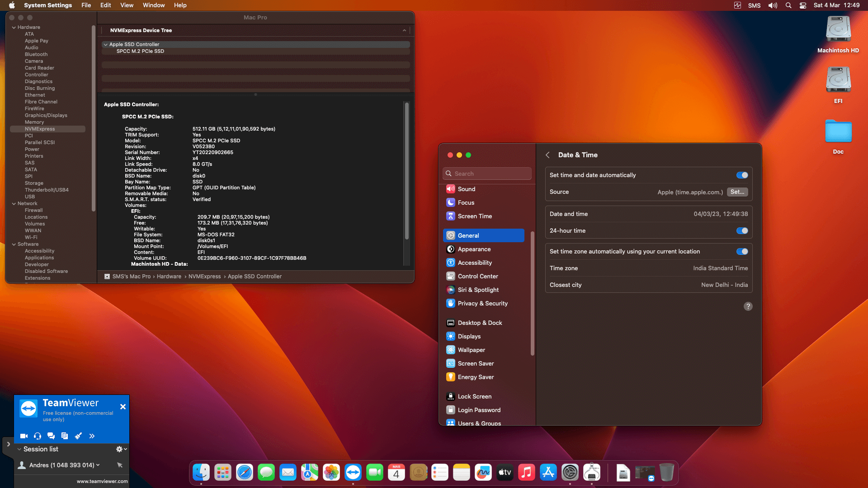Toggle automatic time zone using current location
The width and height of the screenshot is (868, 488).
(742, 252)
